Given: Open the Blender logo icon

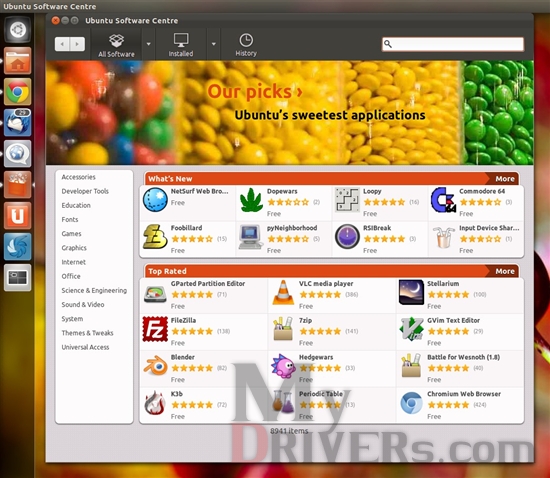Looking at the screenshot, I should pyautogui.click(x=155, y=366).
